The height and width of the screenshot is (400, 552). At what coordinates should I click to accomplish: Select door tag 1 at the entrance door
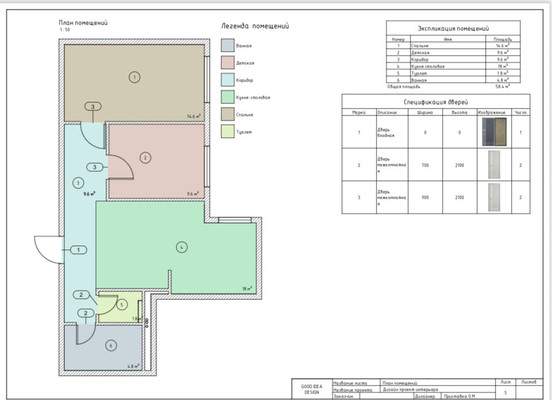point(79,250)
